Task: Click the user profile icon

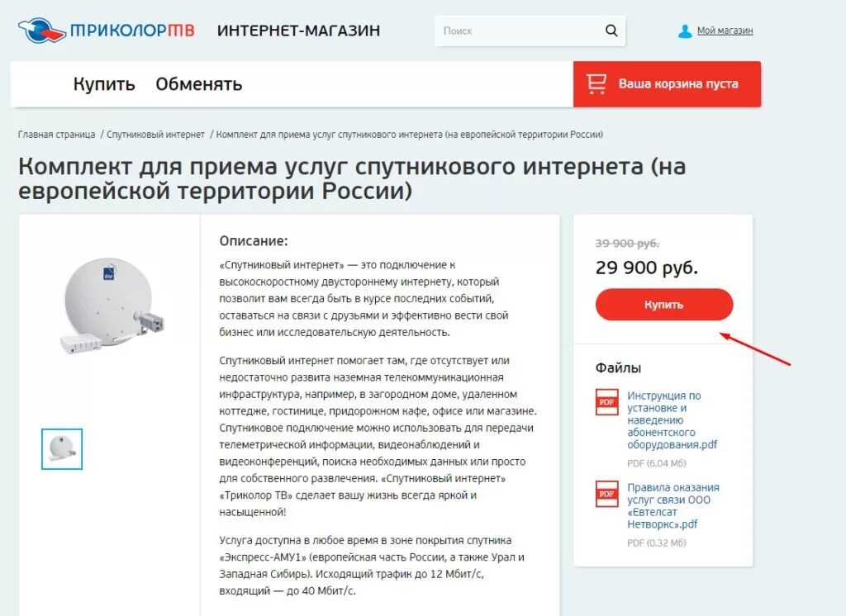Action: [x=685, y=31]
